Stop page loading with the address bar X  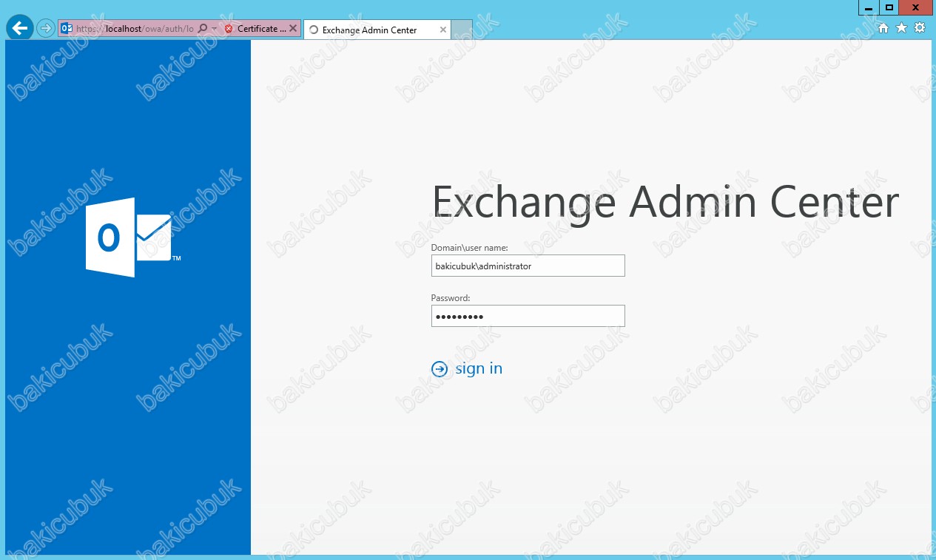pyautogui.click(x=294, y=29)
